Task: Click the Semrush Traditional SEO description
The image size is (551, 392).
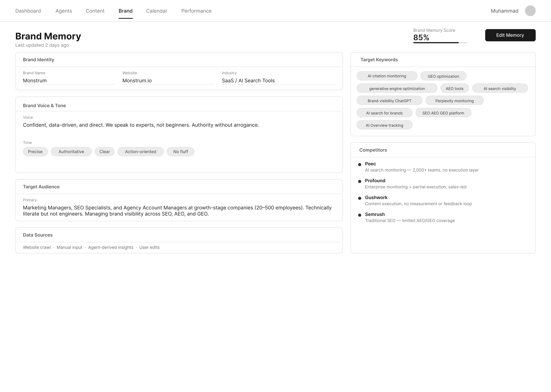Action: coord(410,221)
